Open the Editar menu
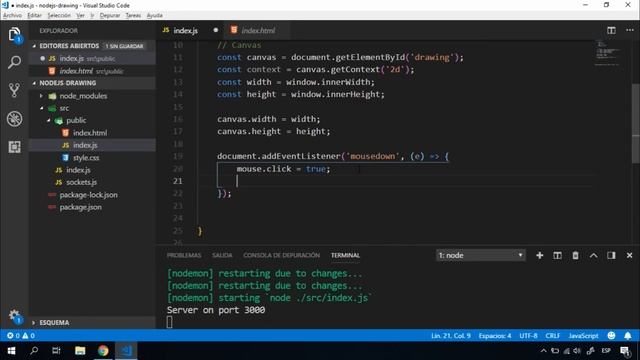 pos(34,15)
